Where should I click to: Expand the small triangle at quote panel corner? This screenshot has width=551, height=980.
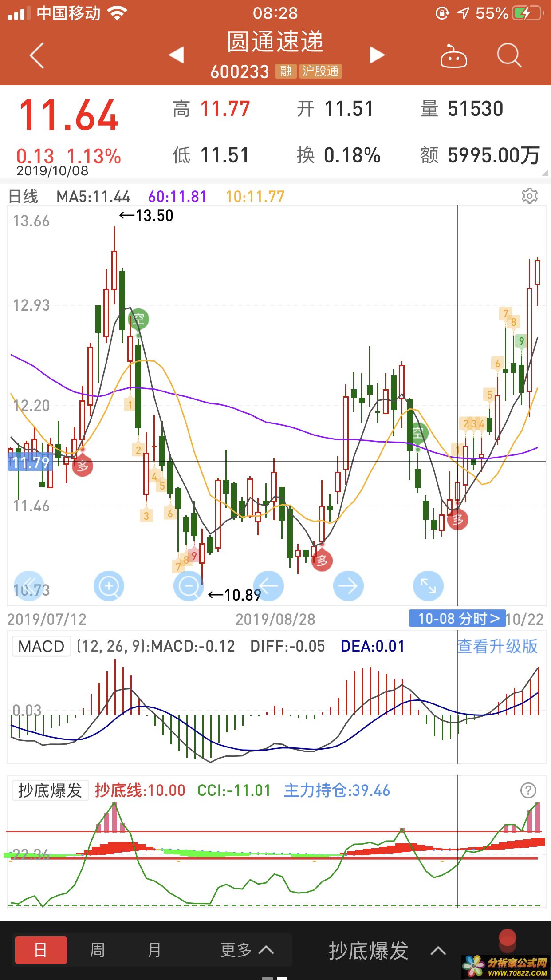545,172
